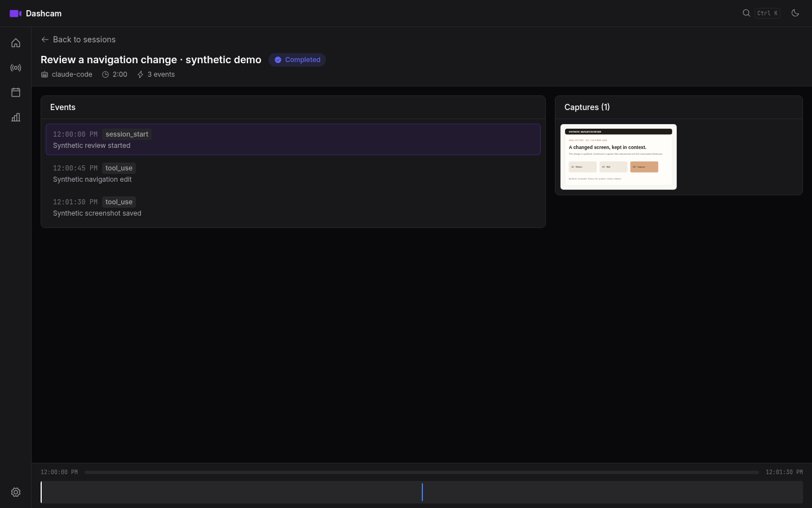Image resolution: width=812 pixels, height=508 pixels.
Task: Click the '2:00' duration label
Action: pos(120,75)
